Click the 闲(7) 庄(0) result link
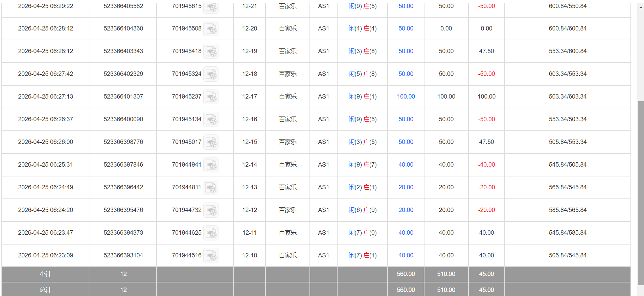644x296 pixels. coord(362,233)
